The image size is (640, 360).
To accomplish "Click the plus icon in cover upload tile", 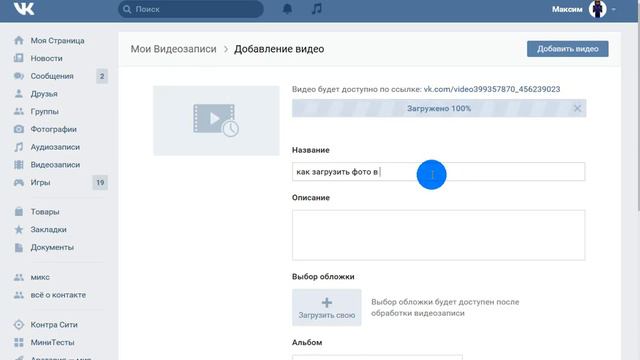I will (327, 302).
